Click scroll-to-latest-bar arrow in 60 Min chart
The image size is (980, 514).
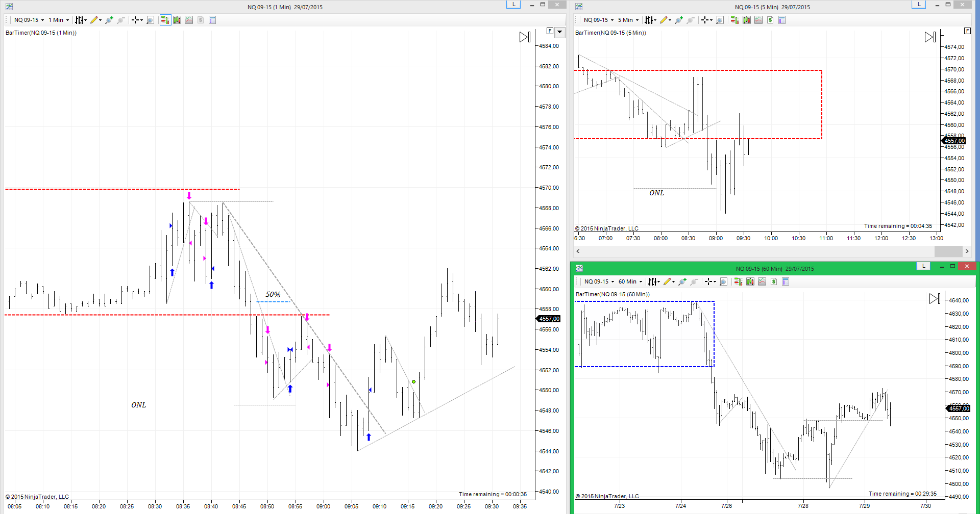click(935, 299)
